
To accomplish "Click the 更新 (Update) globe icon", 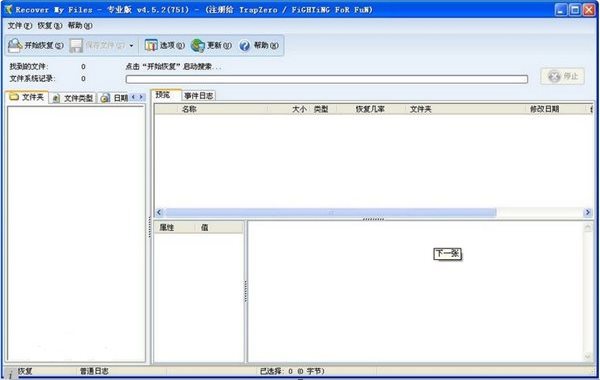I will click(x=198, y=46).
